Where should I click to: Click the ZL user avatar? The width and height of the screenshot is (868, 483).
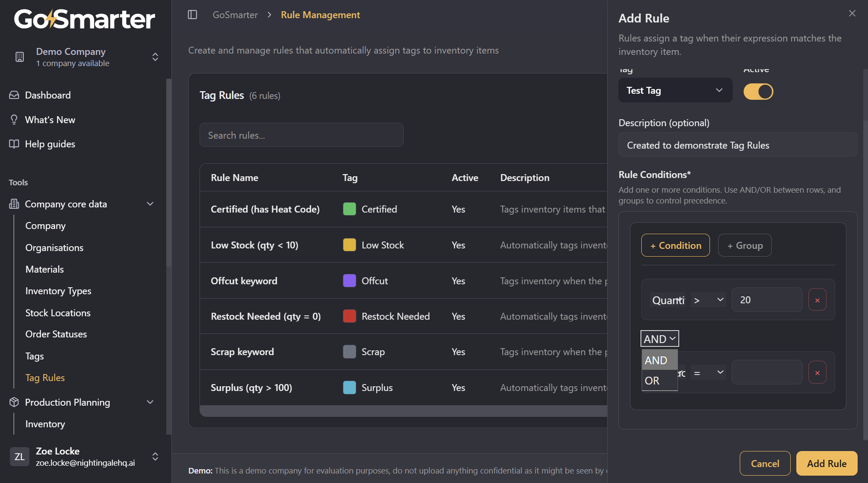pos(19,457)
